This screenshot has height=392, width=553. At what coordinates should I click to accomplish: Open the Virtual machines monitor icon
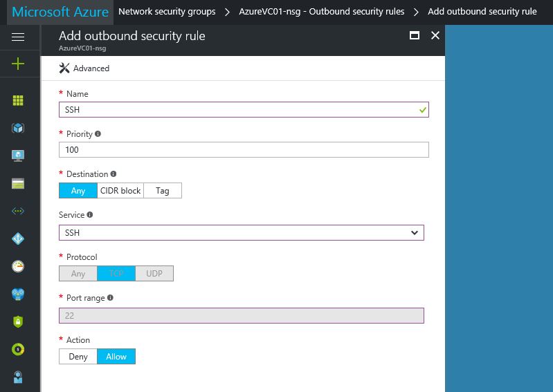[x=18, y=156]
